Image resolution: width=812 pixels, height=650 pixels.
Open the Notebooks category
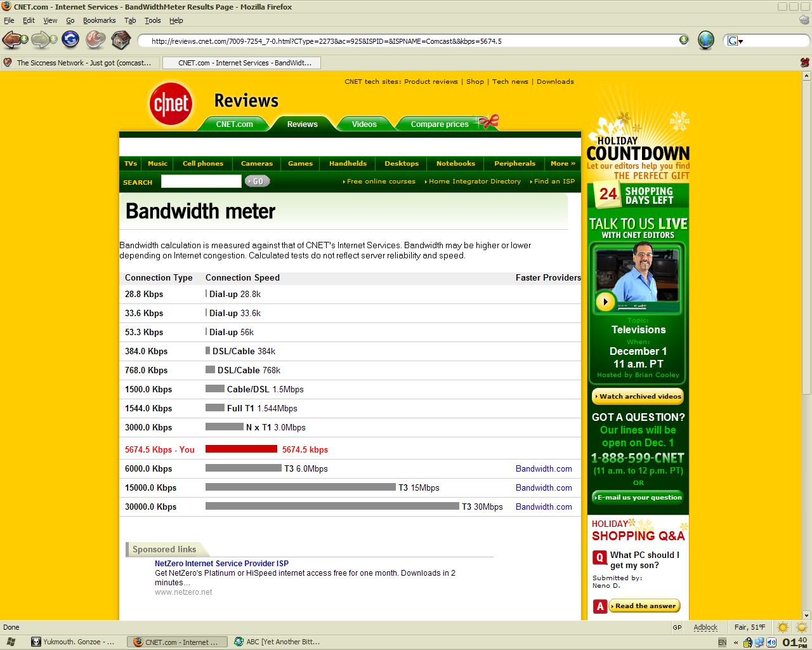coord(455,164)
